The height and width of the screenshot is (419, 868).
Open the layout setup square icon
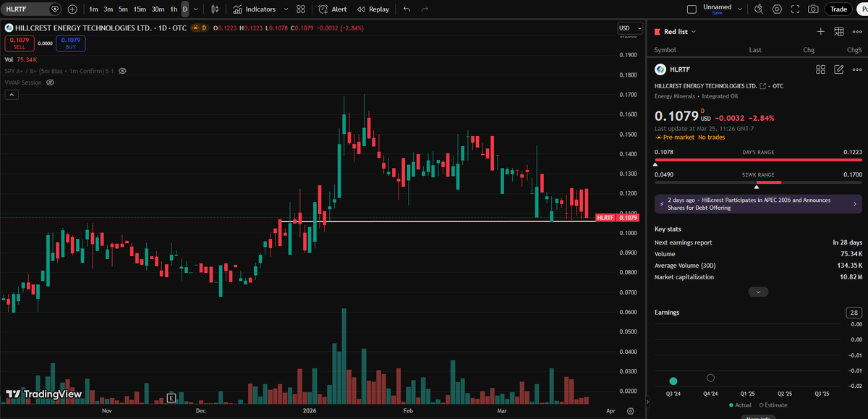(692, 9)
